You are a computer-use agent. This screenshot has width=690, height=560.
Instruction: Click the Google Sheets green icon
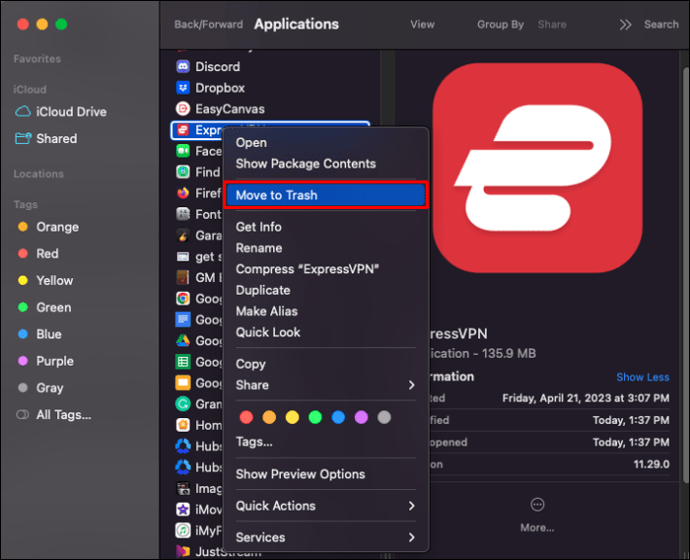coord(183,362)
